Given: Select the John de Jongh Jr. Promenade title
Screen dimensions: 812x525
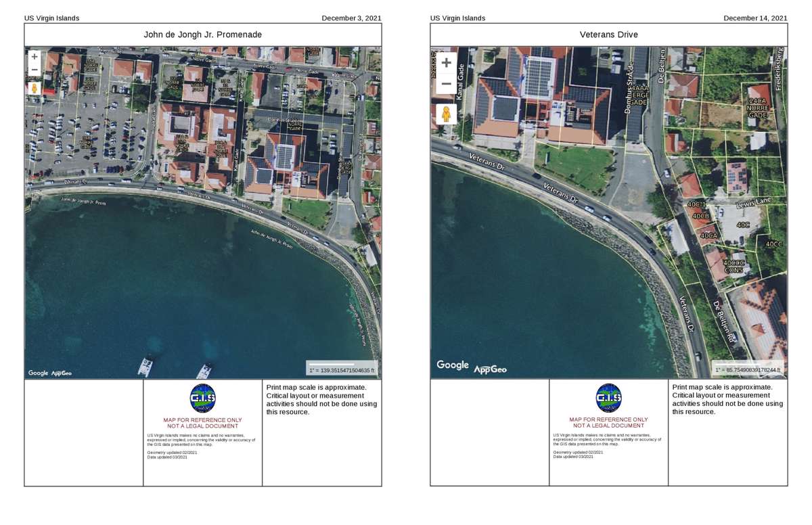Looking at the screenshot, I should (202, 35).
